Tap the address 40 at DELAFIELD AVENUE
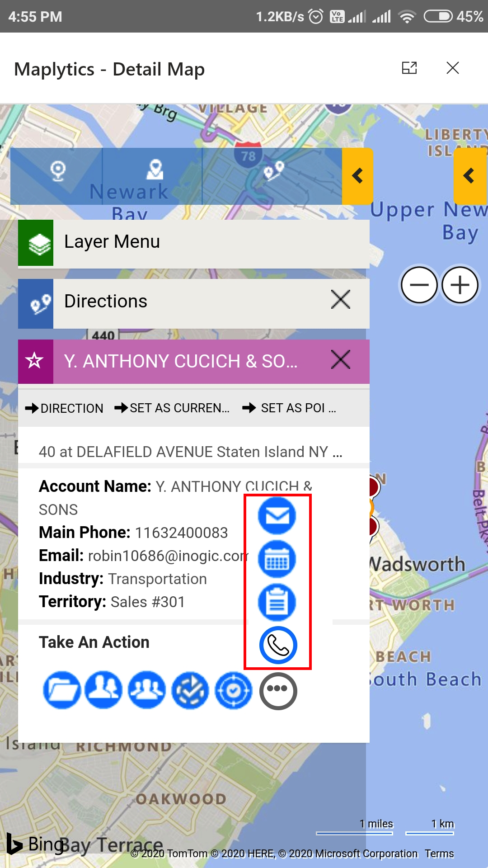The image size is (488, 868). point(190,452)
